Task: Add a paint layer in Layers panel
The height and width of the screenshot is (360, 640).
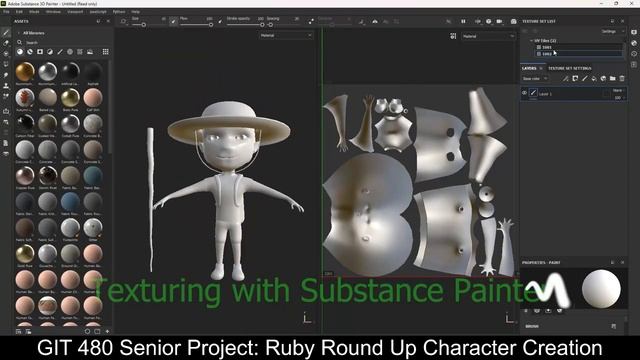Action: (x=584, y=78)
